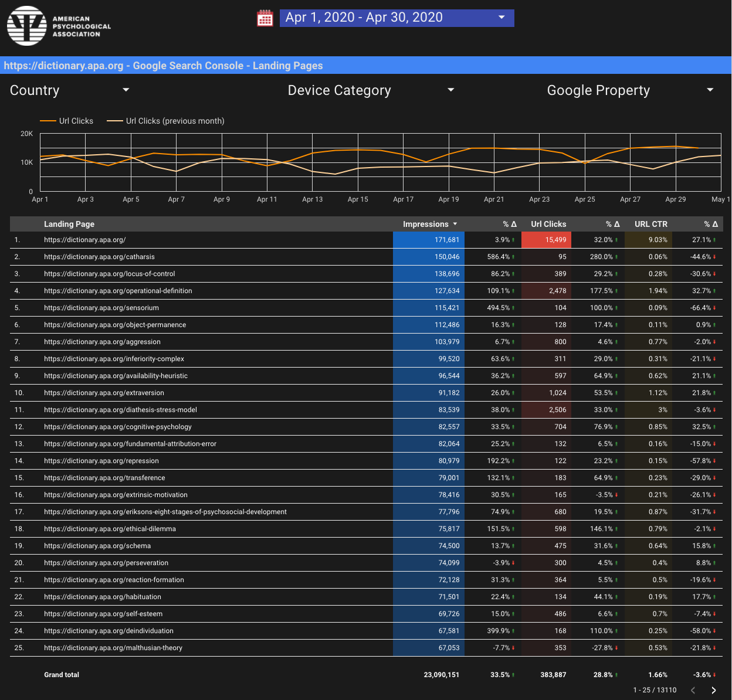Sort table by URL CTR column
The image size is (732, 700).
click(650, 224)
